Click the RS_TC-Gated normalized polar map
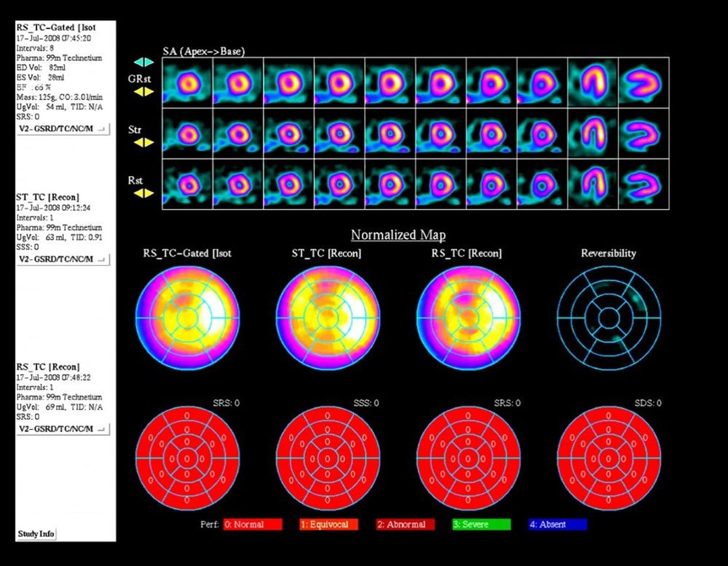Viewport: 728px width, 566px height. tap(187, 317)
